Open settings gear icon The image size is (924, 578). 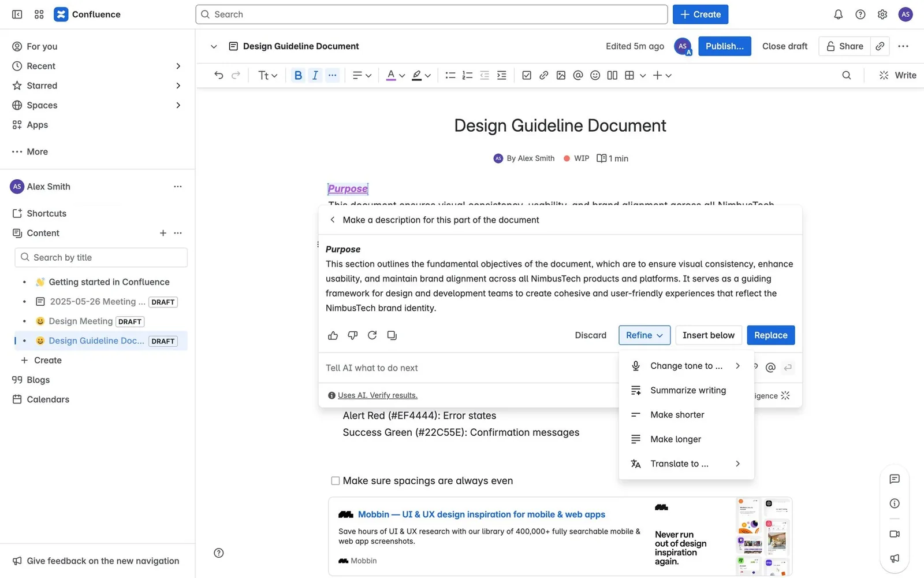click(882, 14)
